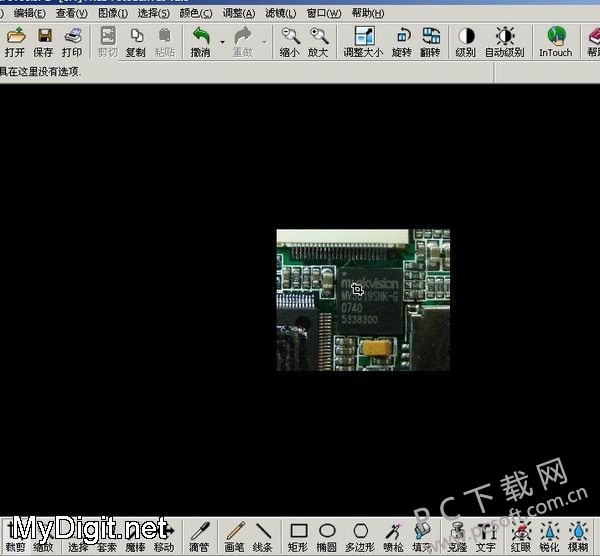The image size is (600, 556).
Task: Click the 剪切 (Cut) toolbar icon
Action: 108,36
